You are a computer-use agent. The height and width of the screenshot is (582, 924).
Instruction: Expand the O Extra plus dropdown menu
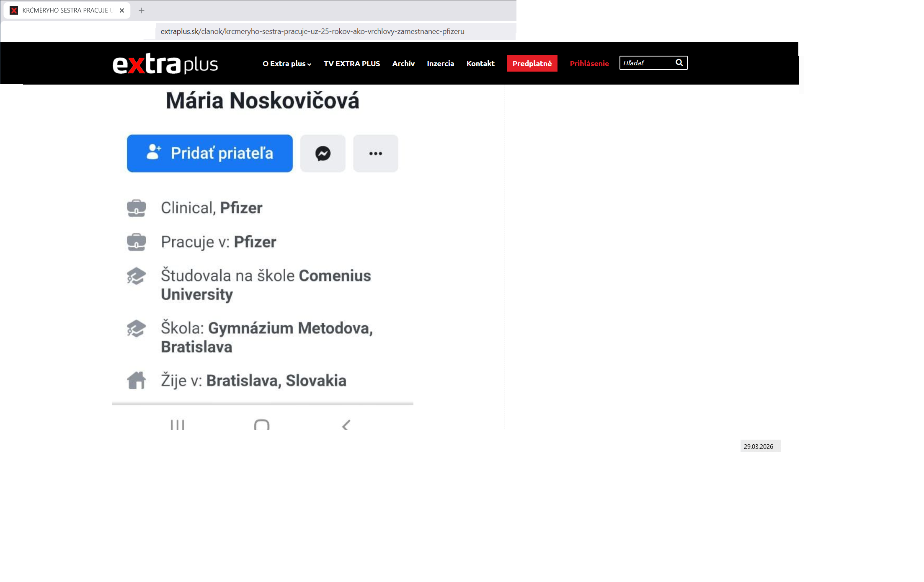(286, 64)
